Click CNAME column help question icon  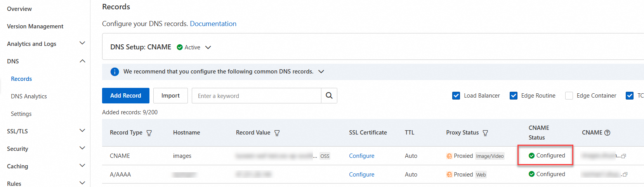pos(608,133)
